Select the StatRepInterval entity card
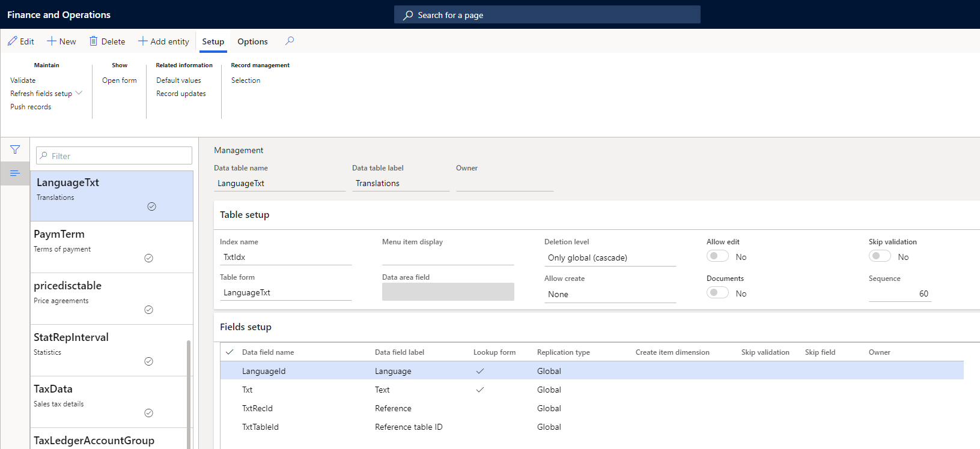 coord(112,351)
